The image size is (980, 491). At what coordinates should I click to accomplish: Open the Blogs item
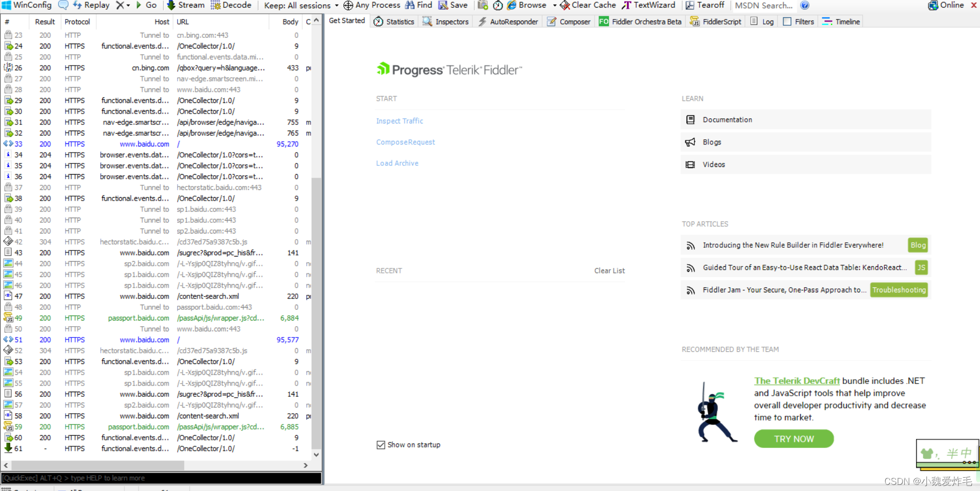[805, 142]
